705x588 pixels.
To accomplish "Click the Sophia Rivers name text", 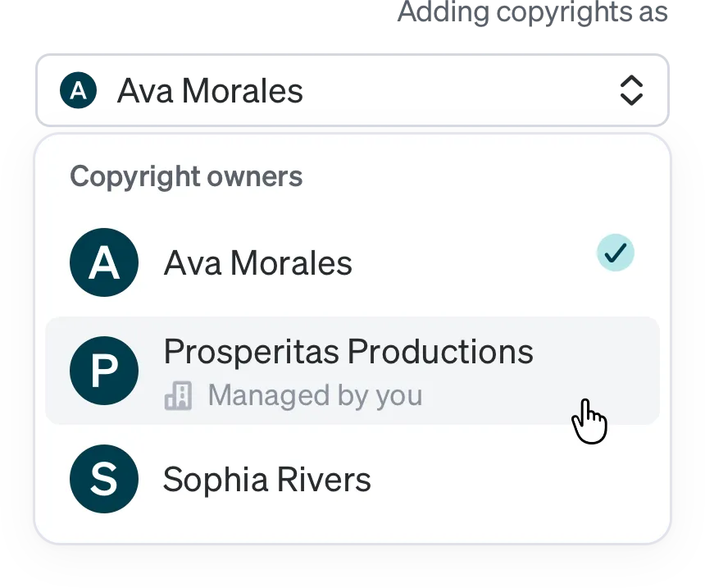I will point(267,480).
